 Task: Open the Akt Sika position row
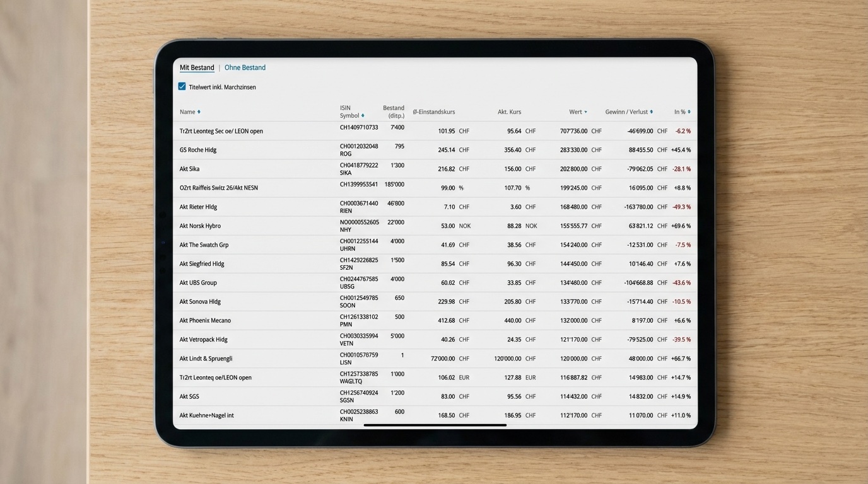point(189,169)
